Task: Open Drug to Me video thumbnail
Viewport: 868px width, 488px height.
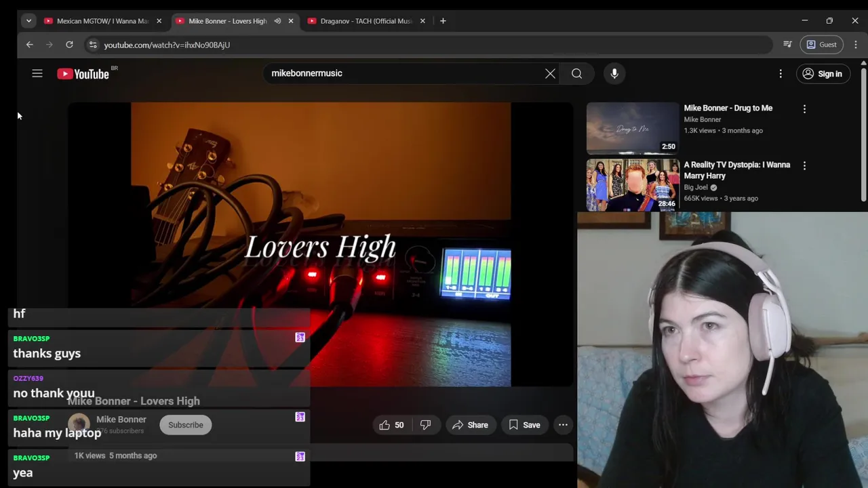Action: [633, 128]
